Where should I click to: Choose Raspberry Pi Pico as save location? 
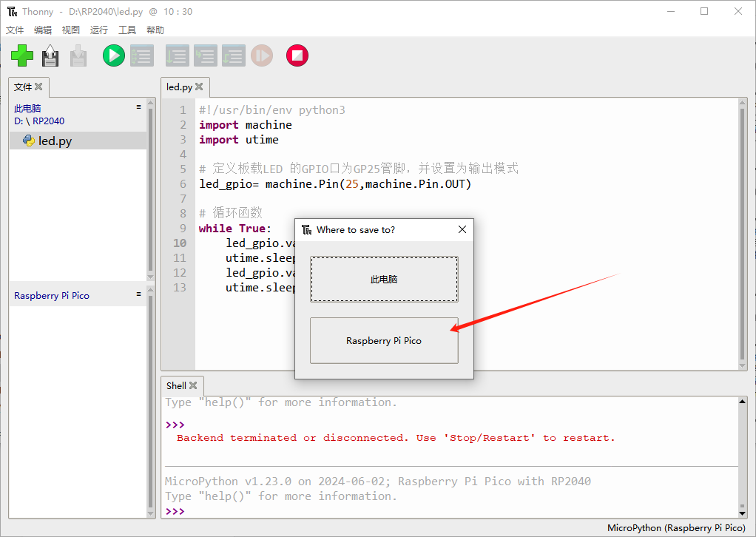(384, 341)
